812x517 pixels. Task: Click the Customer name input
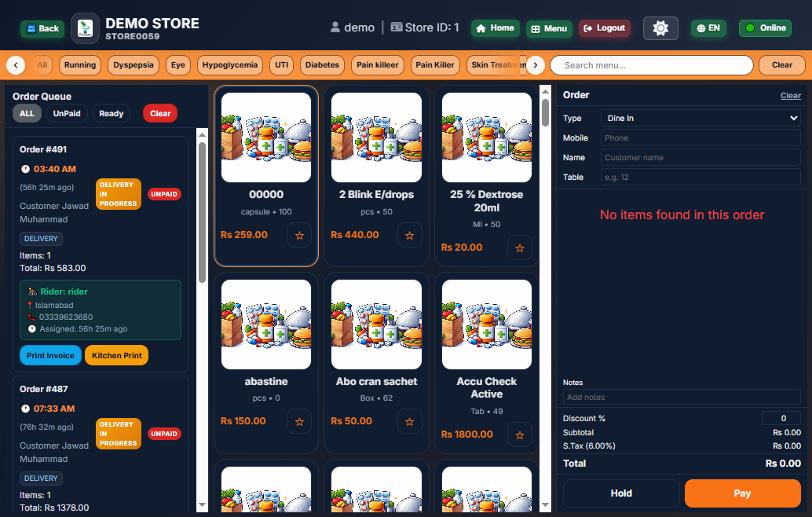pyautogui.click(x=700, y=157)
